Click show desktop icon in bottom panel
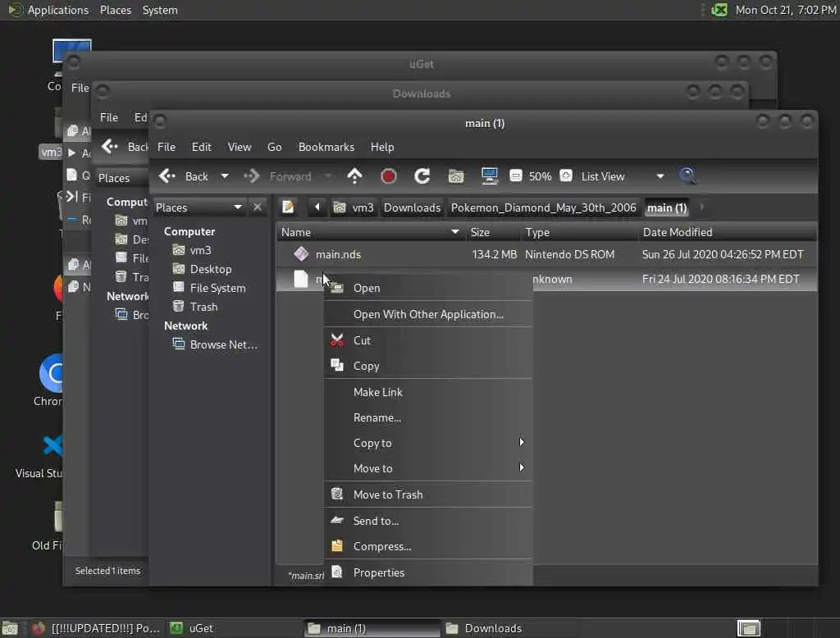Image resolution: width=840 pixels, height=638 pixels. tap(10, 628)
